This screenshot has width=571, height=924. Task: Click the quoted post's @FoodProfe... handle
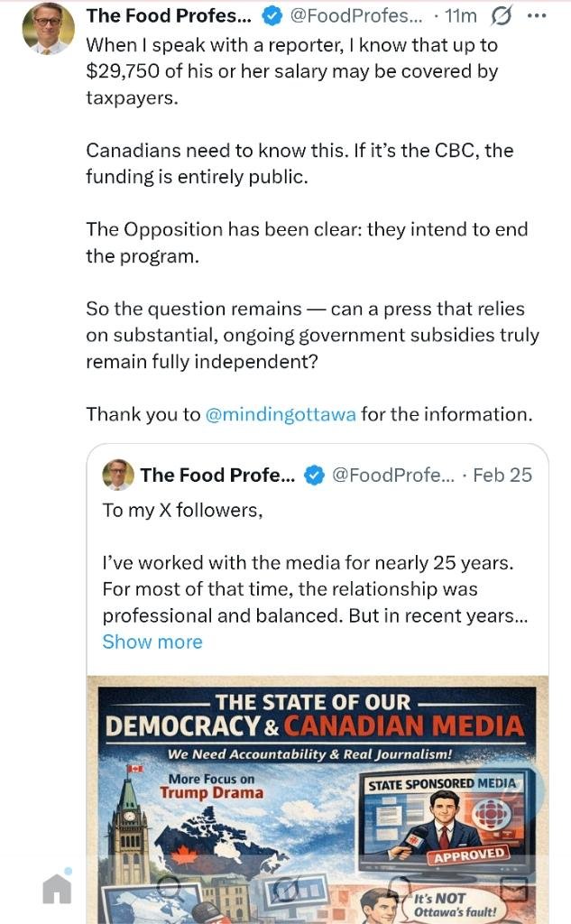point(393,475)
